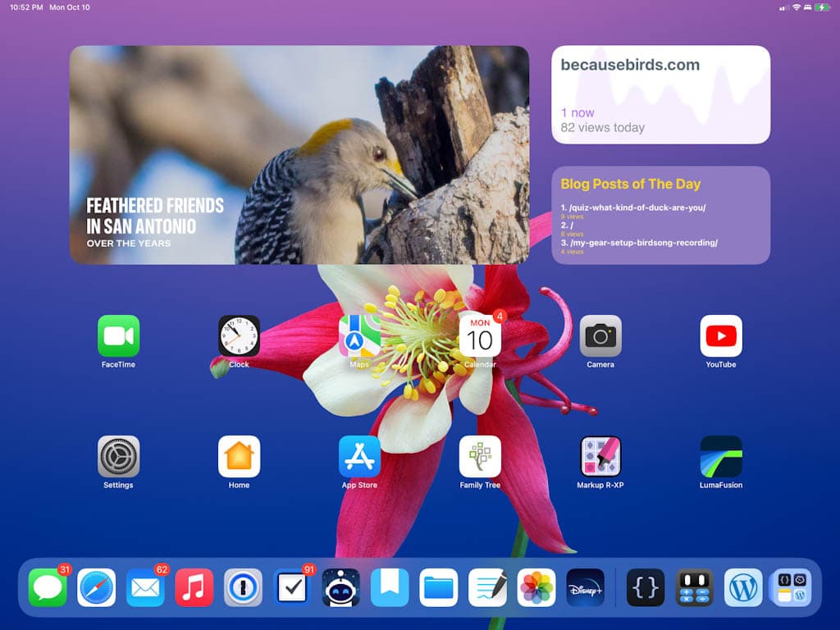Open Disney+ in the dock
Viewport: 840px width, 630px height.
point(585,587)
